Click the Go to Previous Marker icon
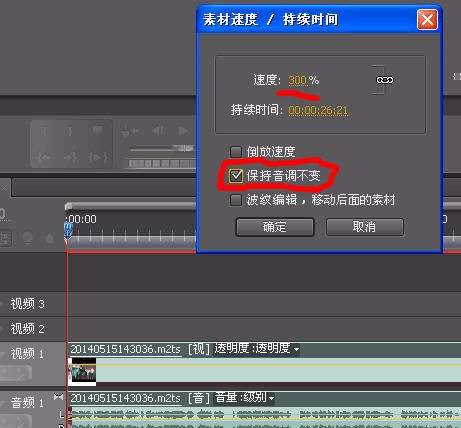This screenshot has height=428, width=461. point(130,131)
